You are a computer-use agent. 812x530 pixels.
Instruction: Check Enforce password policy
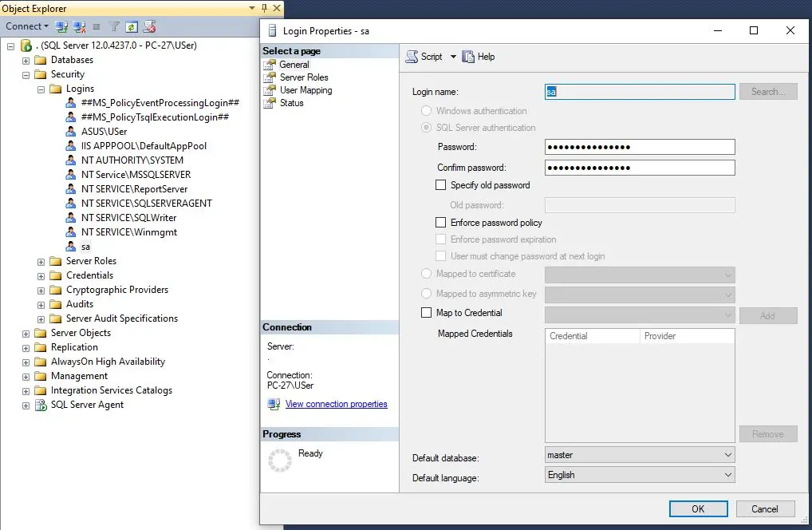click(440, 223)
